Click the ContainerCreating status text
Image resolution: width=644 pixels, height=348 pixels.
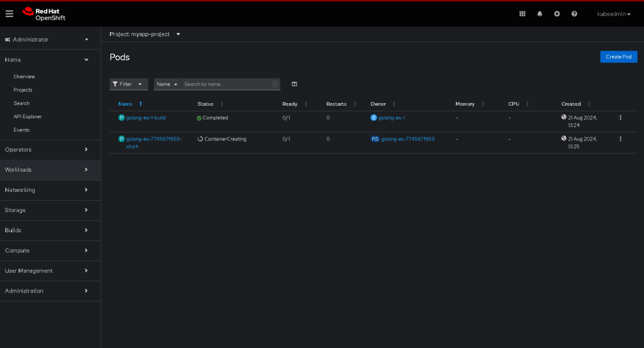coord(225,139)
